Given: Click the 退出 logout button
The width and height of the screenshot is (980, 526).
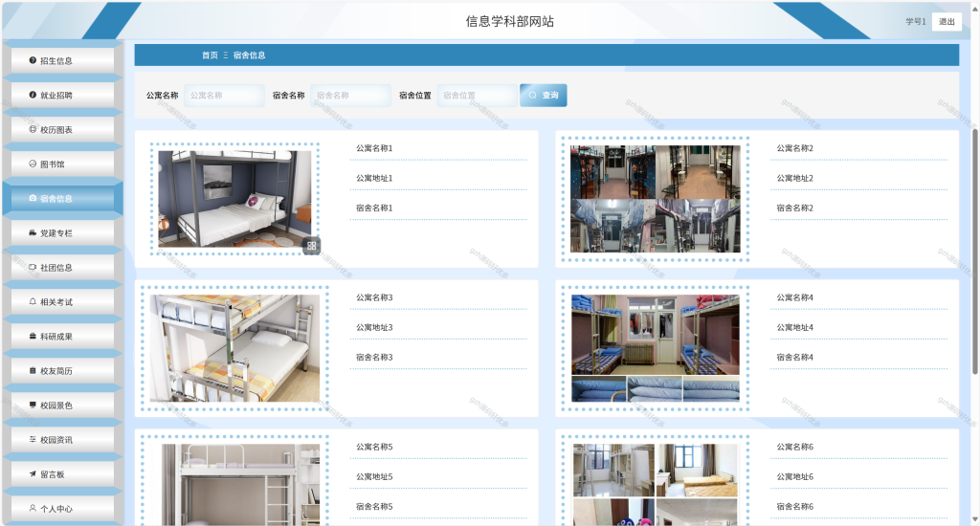Looking at the screenshot, I should 947,21.
